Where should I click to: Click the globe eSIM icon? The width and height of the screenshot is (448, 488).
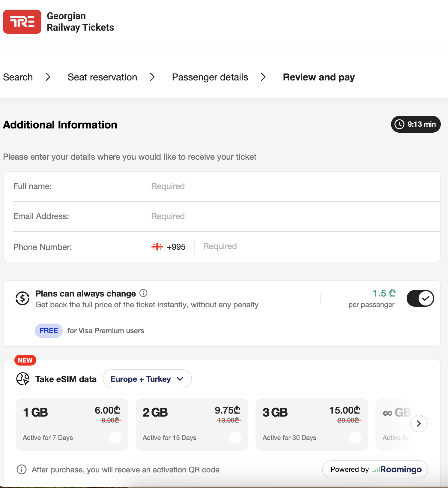tap(23, 379)
